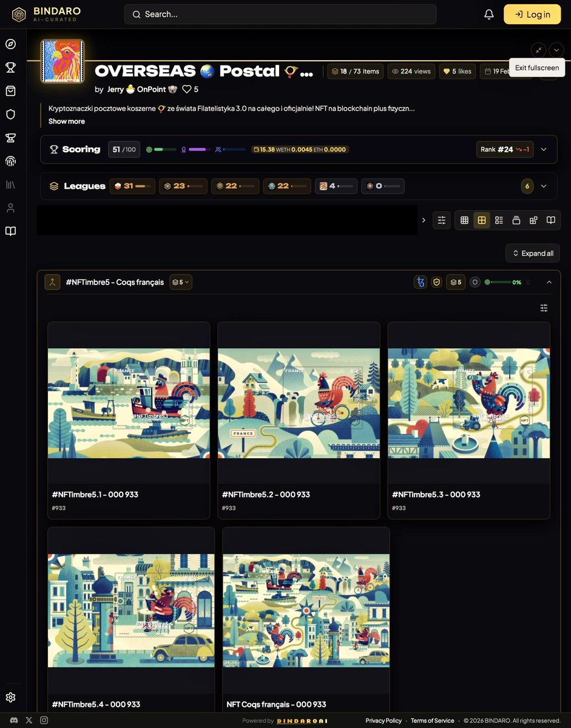Image resolution: width=571 pixels, height=728 pixels.
Task: Open the library books sidebar icon
Action: click(10, 184)
